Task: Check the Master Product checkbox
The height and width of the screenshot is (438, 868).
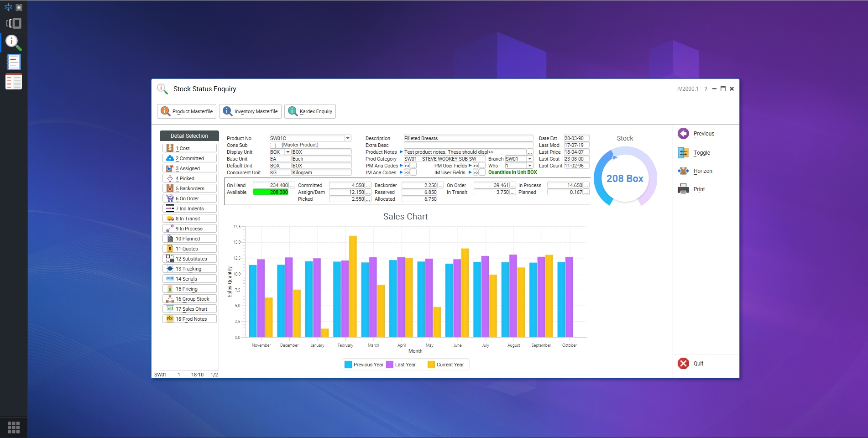Action: (272, 145)
